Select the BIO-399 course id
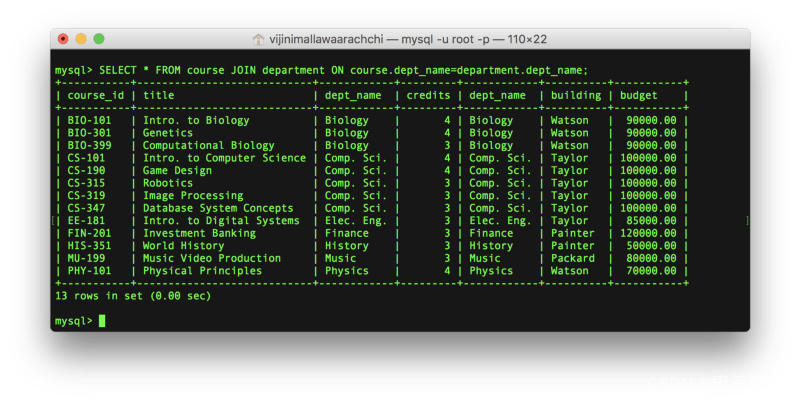 coord(89,145)
